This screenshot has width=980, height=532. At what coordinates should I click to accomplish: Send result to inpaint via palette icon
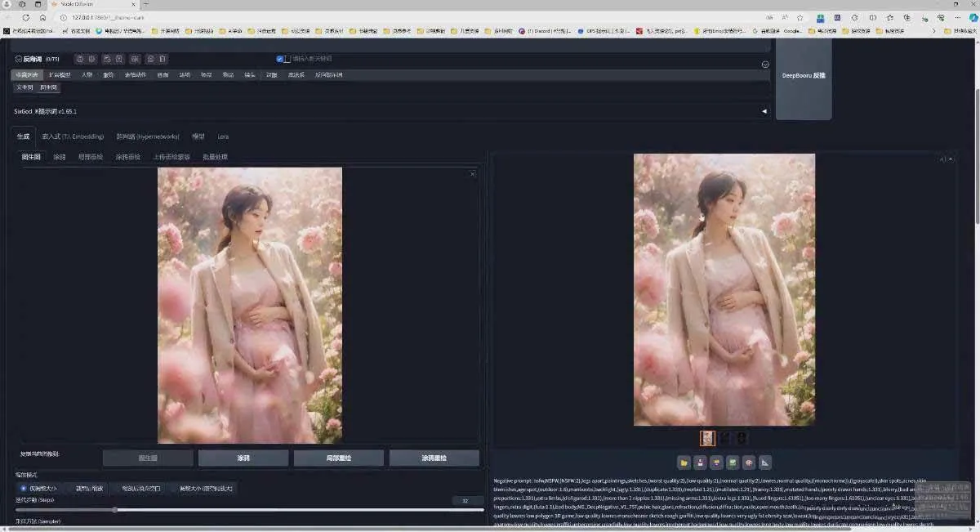(x=749, y=462)
